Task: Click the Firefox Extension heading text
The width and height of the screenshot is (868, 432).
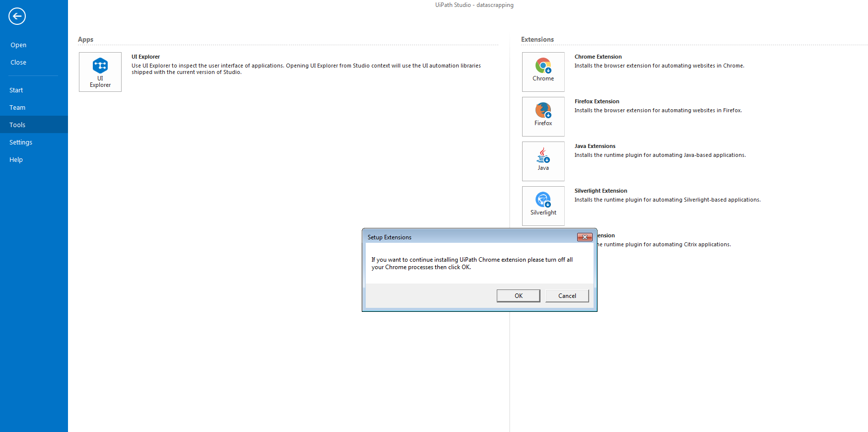Action: [x=597, y=101]
